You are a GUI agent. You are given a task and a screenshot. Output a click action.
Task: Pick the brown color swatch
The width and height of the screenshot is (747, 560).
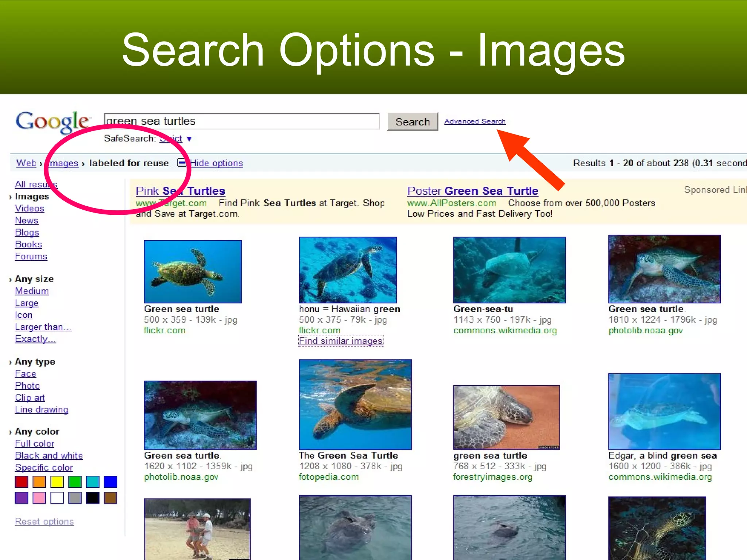pos(111,498)
